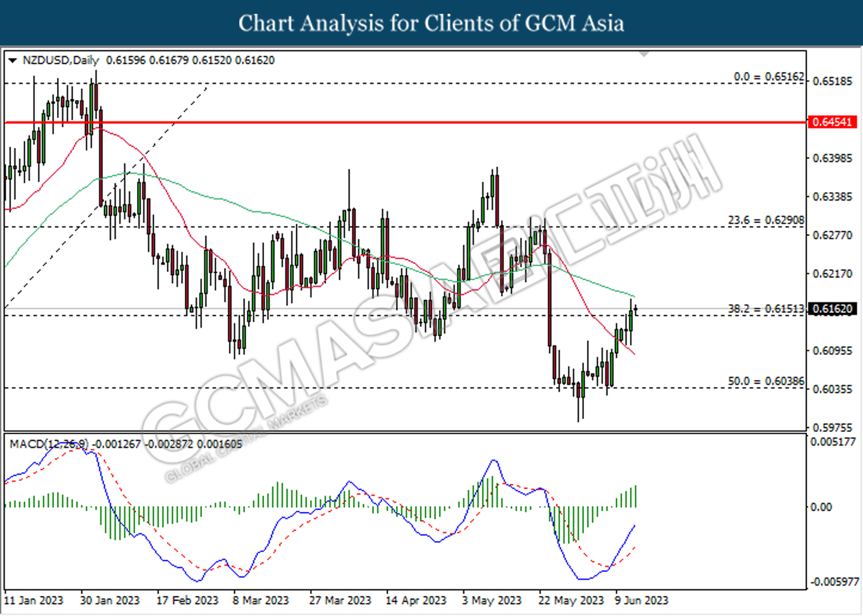The height and width of the screenshot is (616, 863).
Task: Click the price axis value 0.62770
Action: (x=833, y=235)
